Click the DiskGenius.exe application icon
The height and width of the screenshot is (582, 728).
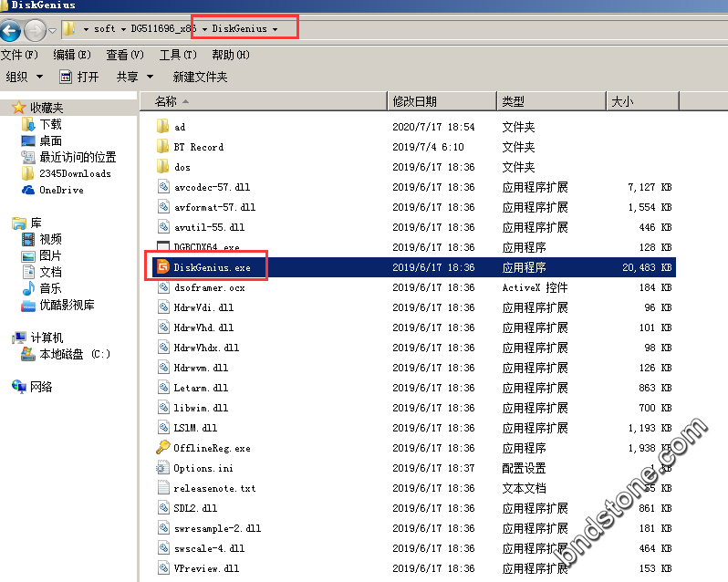click(163, 267)
